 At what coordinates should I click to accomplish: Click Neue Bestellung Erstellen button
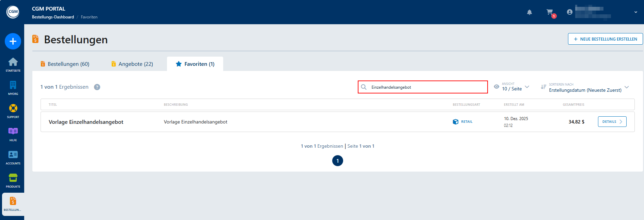tap(605, 39)
